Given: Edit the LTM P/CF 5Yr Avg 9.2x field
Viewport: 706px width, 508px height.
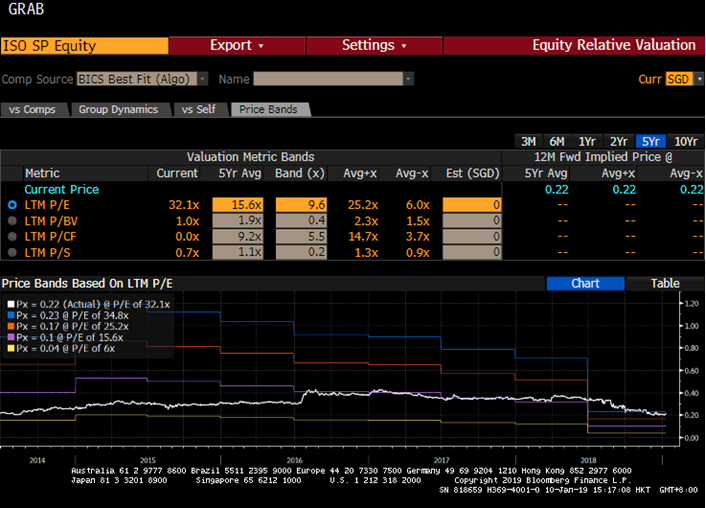Looking at the screenshot, I should (x=238, y=236).
